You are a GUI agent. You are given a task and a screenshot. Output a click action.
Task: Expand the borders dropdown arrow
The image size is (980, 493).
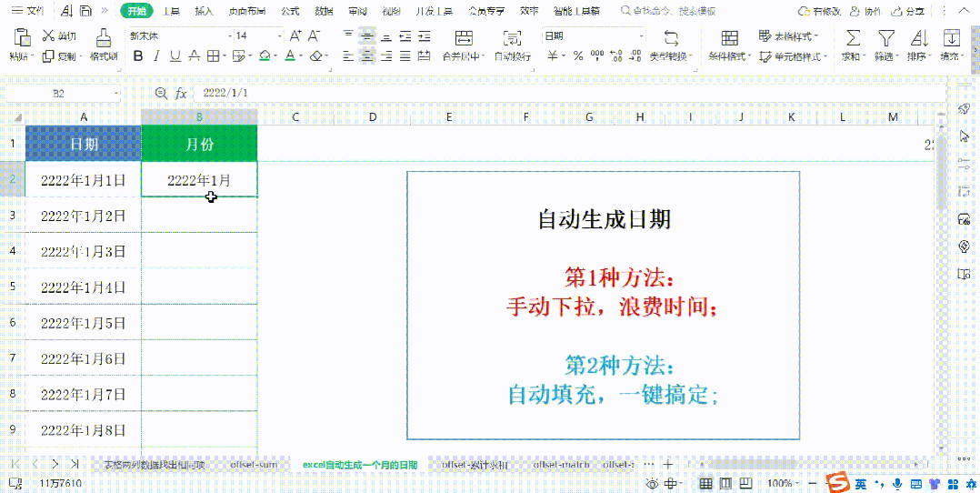(225, 56)
